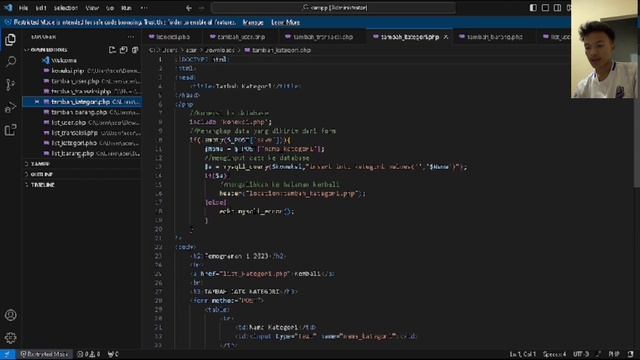Toggle the bottom panel layout icon
Screen dimensions: 640x360
[545, 8]
